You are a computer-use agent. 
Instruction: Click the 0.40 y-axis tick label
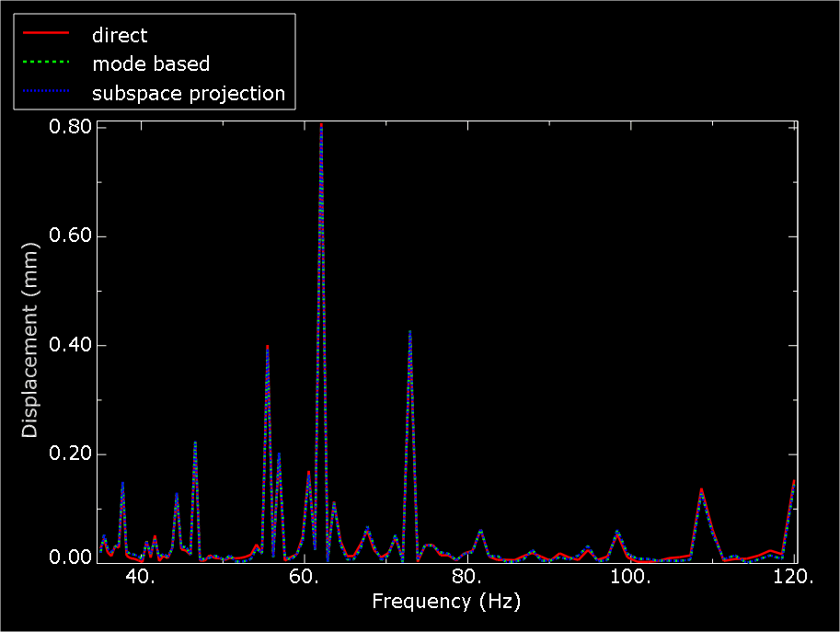[69, 346]
